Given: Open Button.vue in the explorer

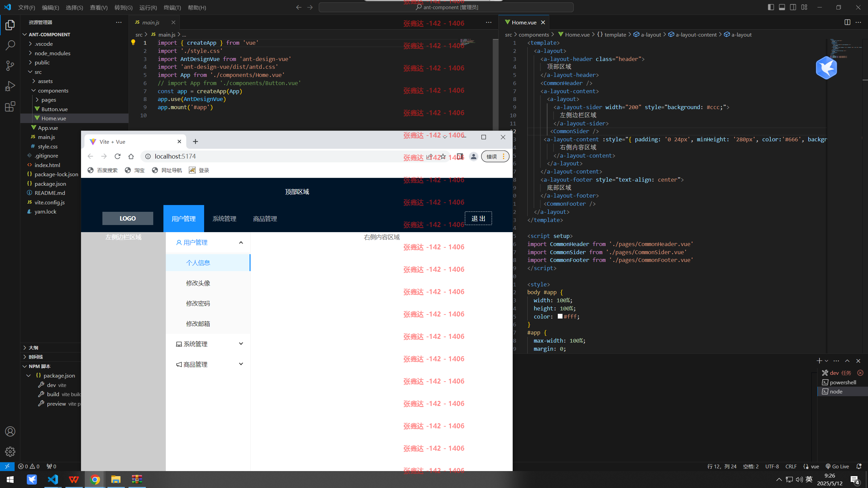Looking at the screenshot, I should point(54,109).
